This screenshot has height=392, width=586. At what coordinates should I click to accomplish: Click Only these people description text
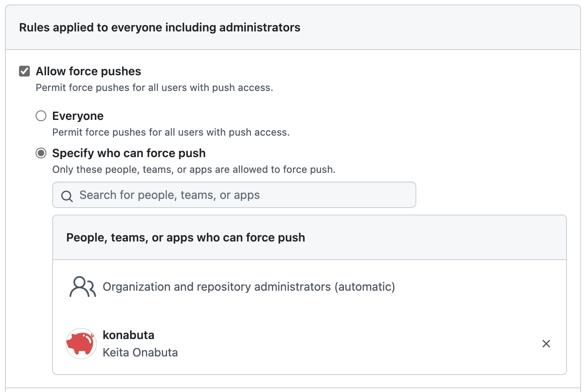[x=194, y=169]
